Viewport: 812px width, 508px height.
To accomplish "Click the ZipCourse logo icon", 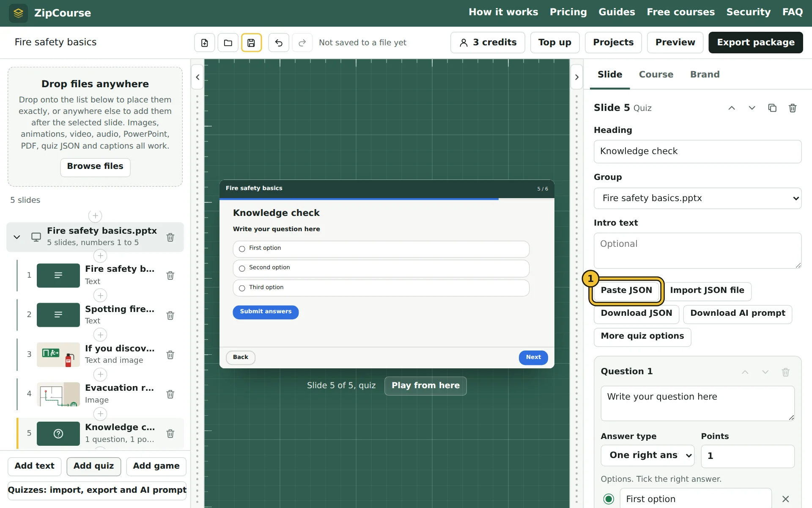I will click(x=18, y=13).
